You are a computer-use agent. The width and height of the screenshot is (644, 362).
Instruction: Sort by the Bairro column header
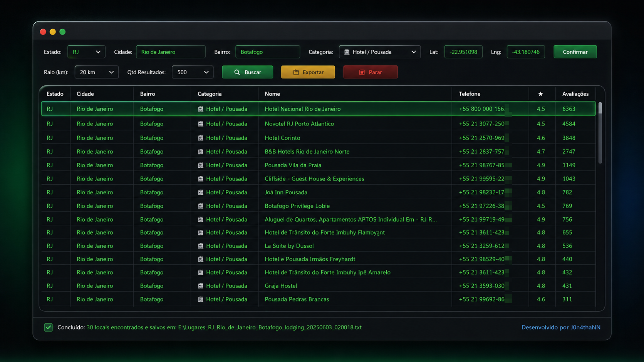pyautogui.click(x=148, y=94)
